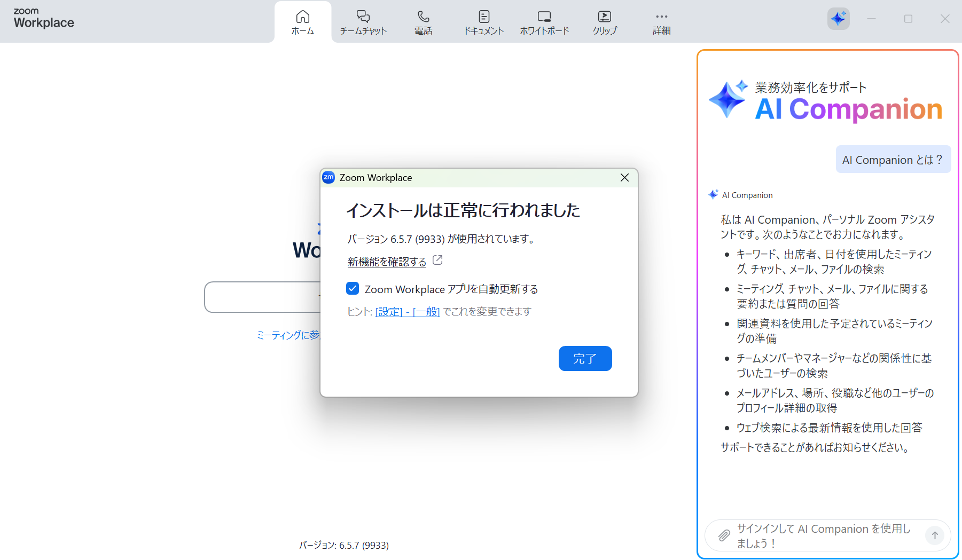Viewport: 962px width, 560px height.
Task: Close the main Zoom Workplace window
Action: tap(945, 19)
